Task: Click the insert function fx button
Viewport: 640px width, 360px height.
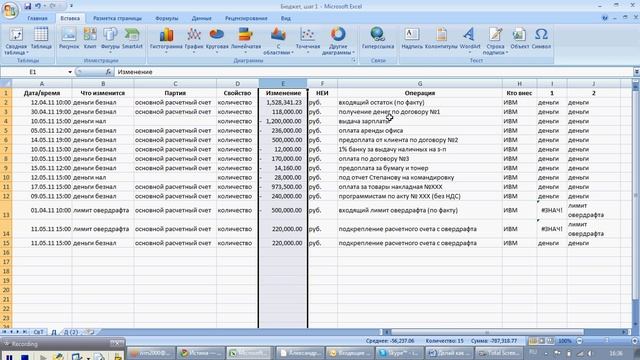Action: pyautogui.click(x=108, y=72)
